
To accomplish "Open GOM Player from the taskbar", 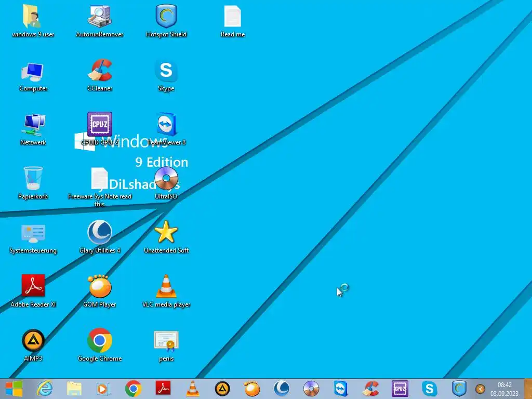I will click(252, 389).
